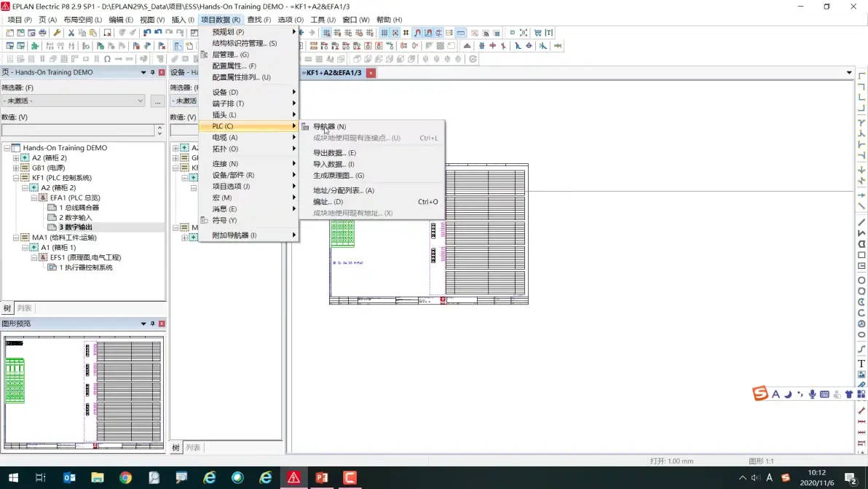The height and width of the screenshot is (489, 868).
Task: Select the Insert Text tool
Action: click(861, 364)
